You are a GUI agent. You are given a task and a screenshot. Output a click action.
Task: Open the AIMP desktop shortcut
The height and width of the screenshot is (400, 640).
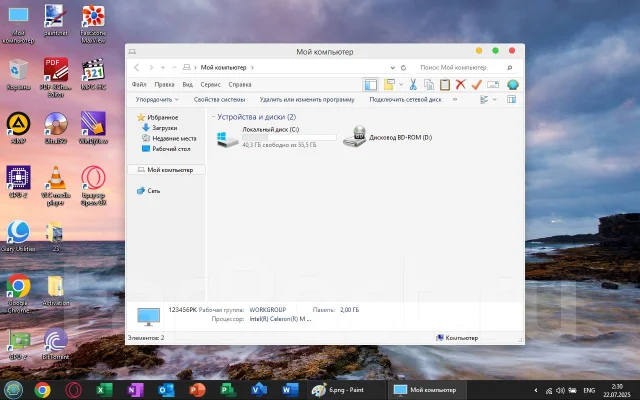(x=18, y=128)
